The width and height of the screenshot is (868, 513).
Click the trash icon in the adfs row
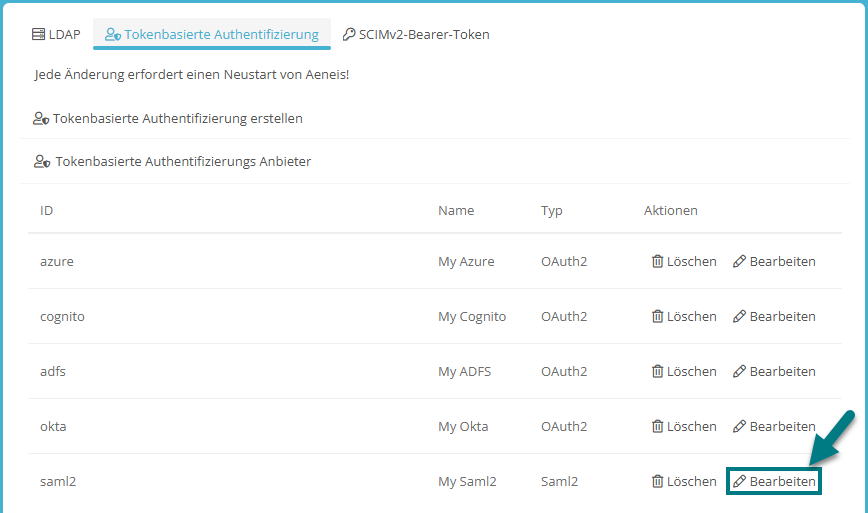click(657, 371)
